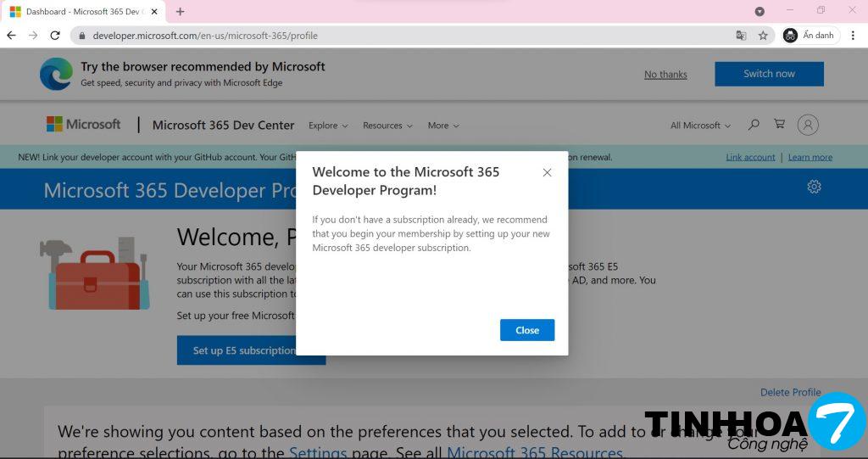Open the shopping cart icon
Image resolution: width=868 pixels, height=459 pixels.
tap(779, 125)
